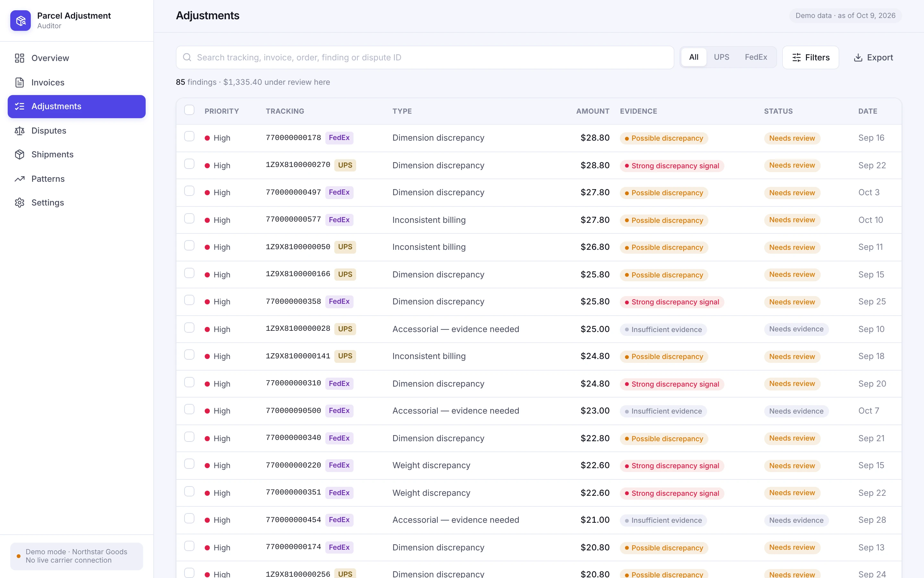
Task: Click the Filters sliders icon
Action: tap(797, 57)
